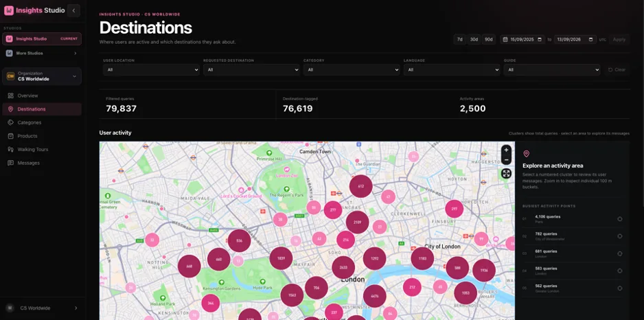Click the Apply button
644x320 pixels.
619,39
